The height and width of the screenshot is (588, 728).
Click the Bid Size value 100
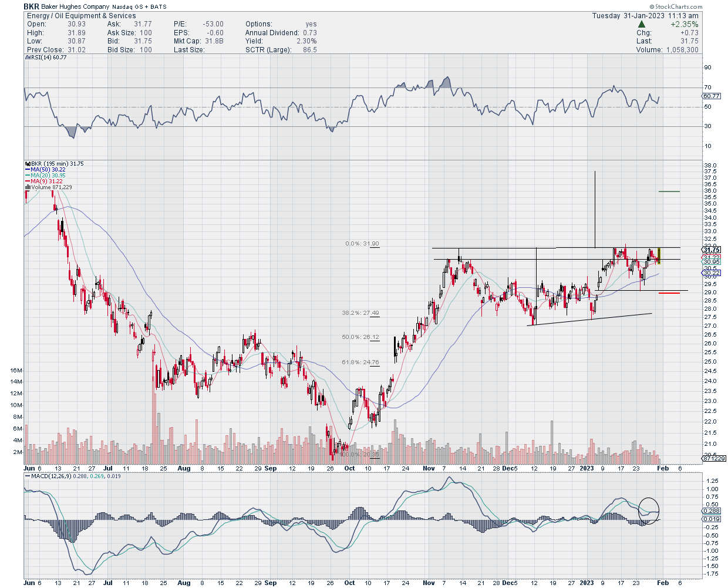146,50
